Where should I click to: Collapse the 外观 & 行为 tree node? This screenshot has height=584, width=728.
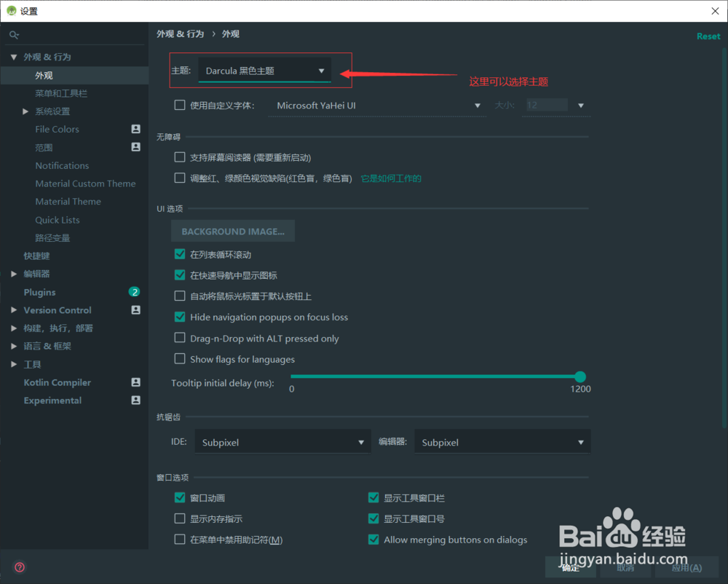14,57
